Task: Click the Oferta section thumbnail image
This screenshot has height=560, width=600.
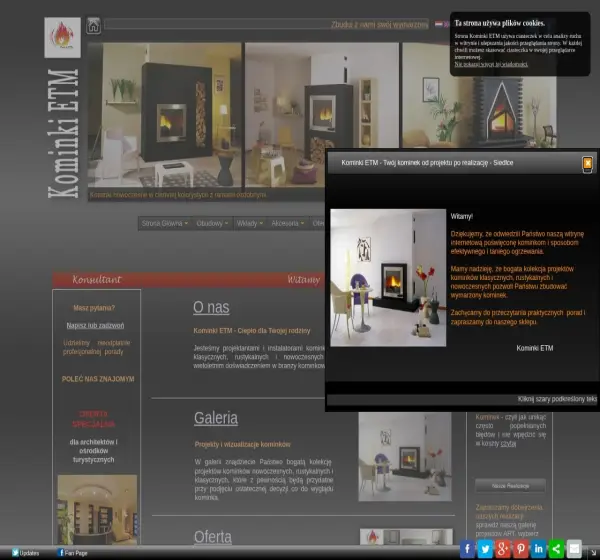Action: 406,537
